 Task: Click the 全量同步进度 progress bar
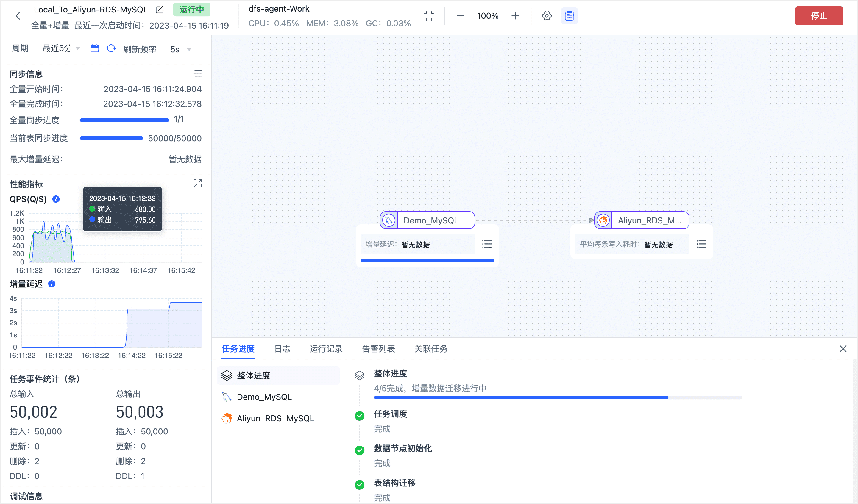[x=124, y=120]
